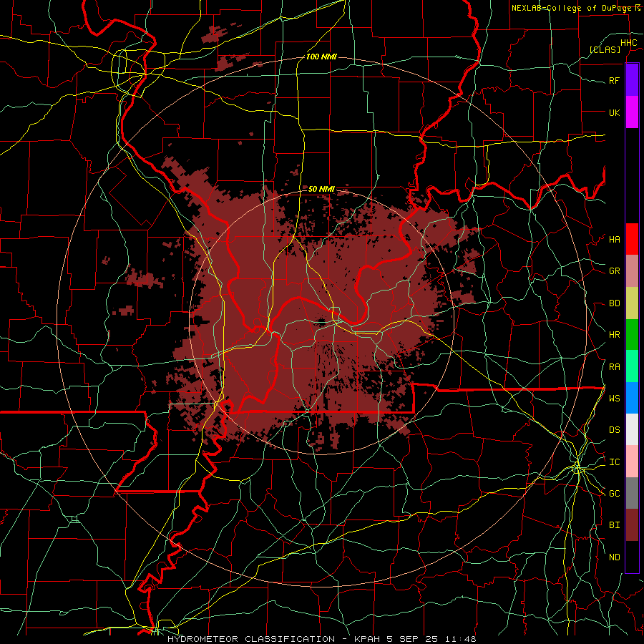Click the IC light-pink legend swatch
The height and width of the screenshot is (644, 644).
(632, 462)
